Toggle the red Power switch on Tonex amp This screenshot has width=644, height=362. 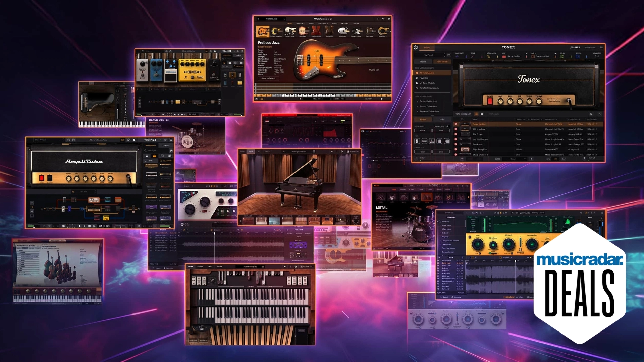490,101
